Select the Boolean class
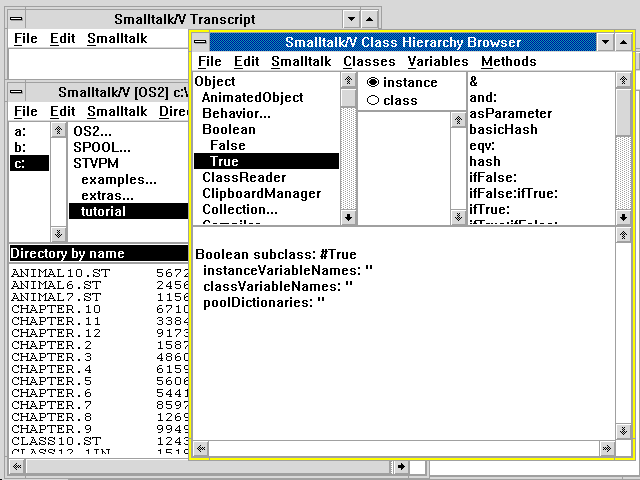This screenshot has width=640, height=480. coord(229,129)
